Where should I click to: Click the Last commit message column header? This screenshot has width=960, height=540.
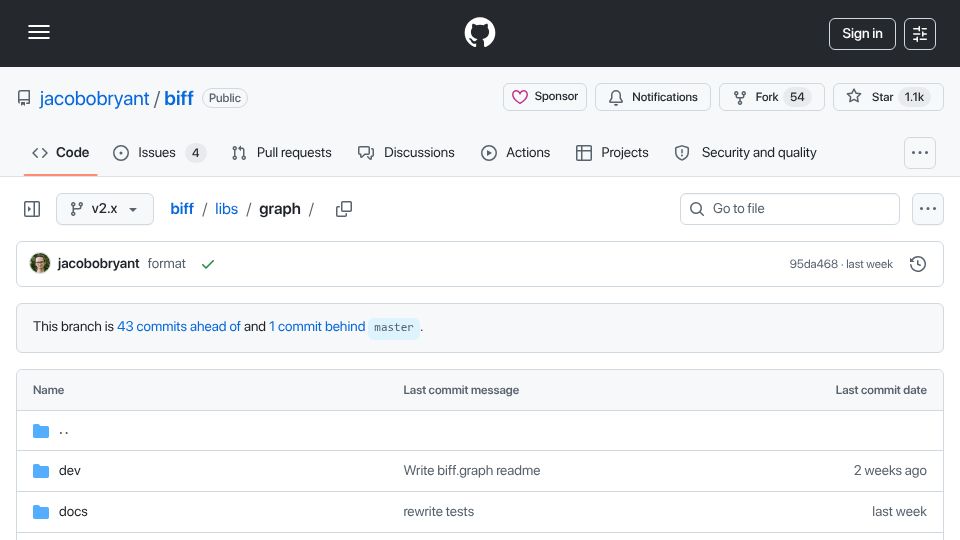coord(461,390)
